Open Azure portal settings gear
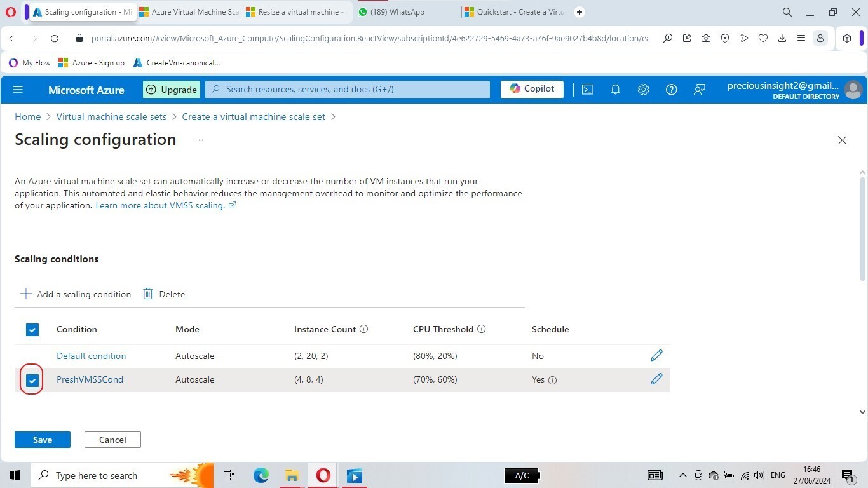 [x=644, y=90]
